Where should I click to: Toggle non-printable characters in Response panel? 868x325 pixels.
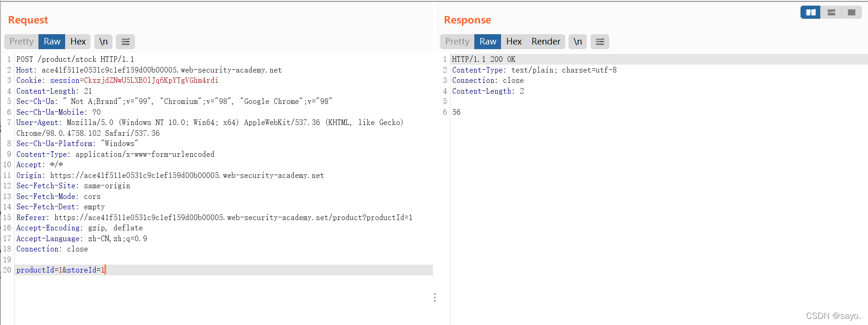point(578,42)
